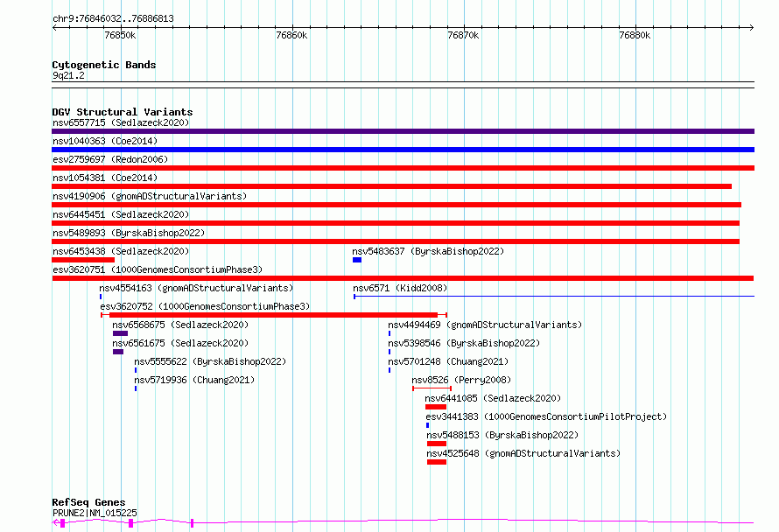The width and height of the screenshot is (779, 532).
Task: Select the nsv1040363 (Coe2014) blue bar
Action: click(x=403, y=150)
